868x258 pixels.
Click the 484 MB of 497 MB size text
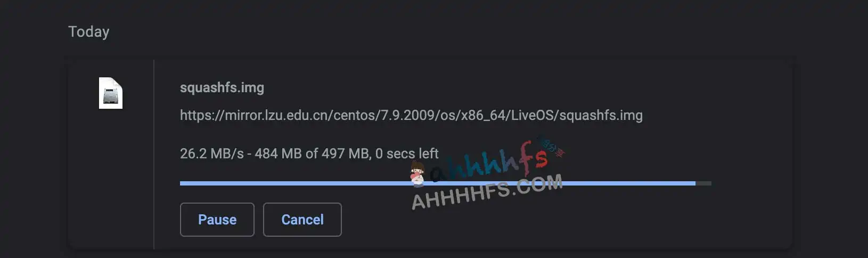(x=312, y=154)
